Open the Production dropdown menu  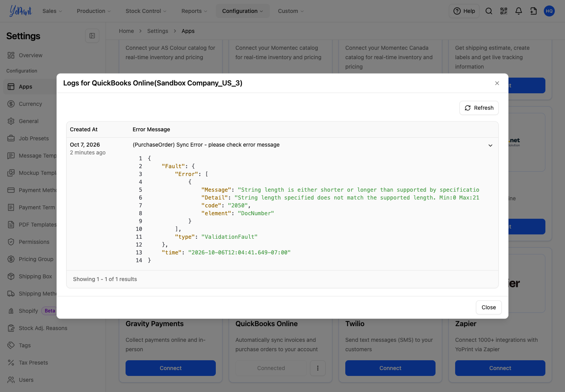(x=94, y=11)
